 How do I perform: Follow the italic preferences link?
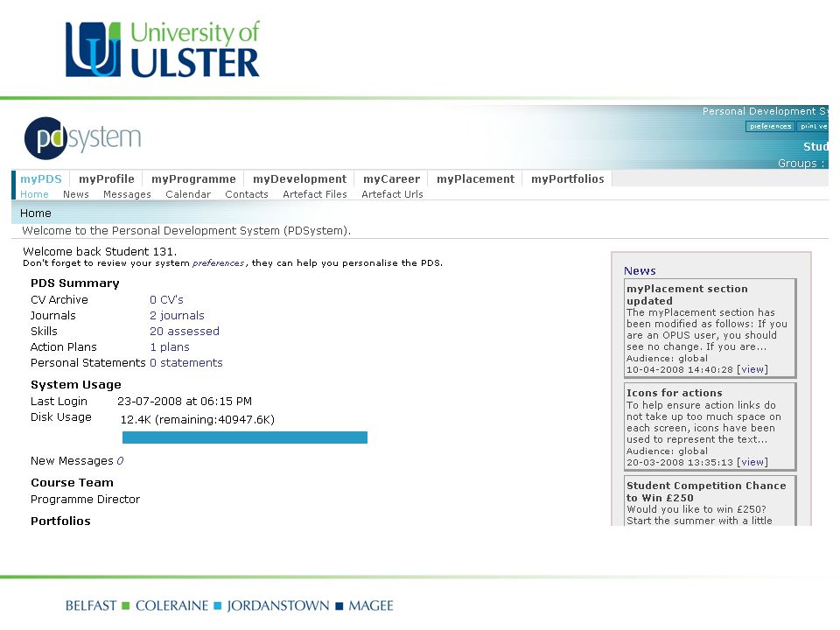tap(219, 263)
